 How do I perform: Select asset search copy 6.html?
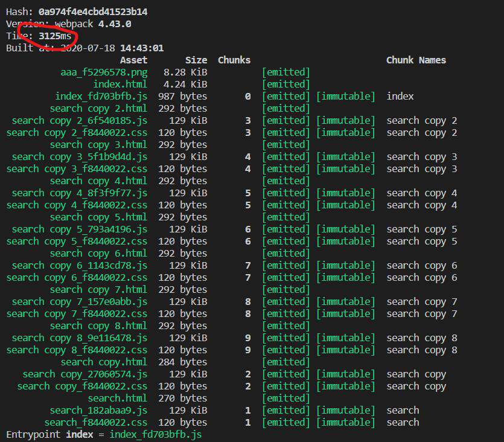98,254
